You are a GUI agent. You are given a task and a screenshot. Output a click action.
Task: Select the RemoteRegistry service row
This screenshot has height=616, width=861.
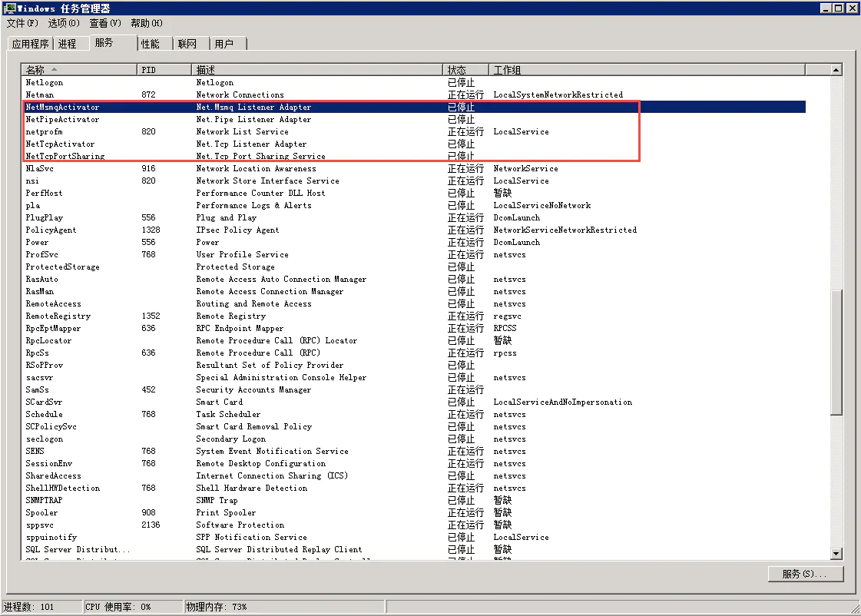[x=413, y=316]
